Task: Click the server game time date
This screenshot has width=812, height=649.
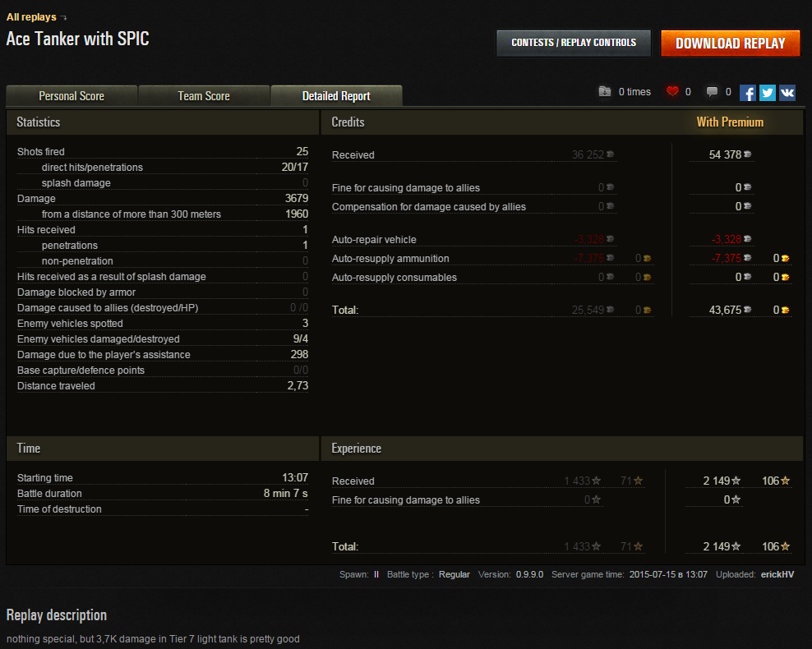Action: [668, 574]
